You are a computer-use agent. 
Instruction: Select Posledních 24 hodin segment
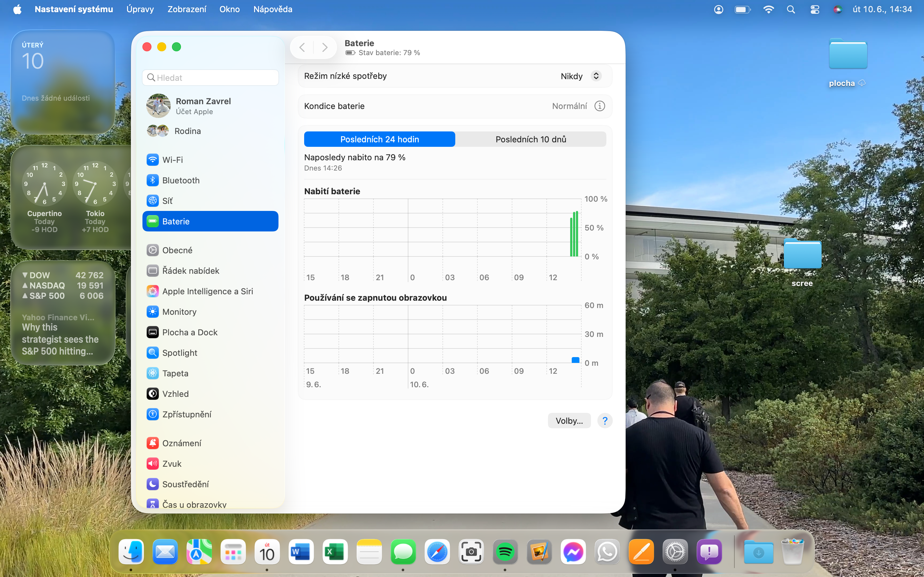379,139
